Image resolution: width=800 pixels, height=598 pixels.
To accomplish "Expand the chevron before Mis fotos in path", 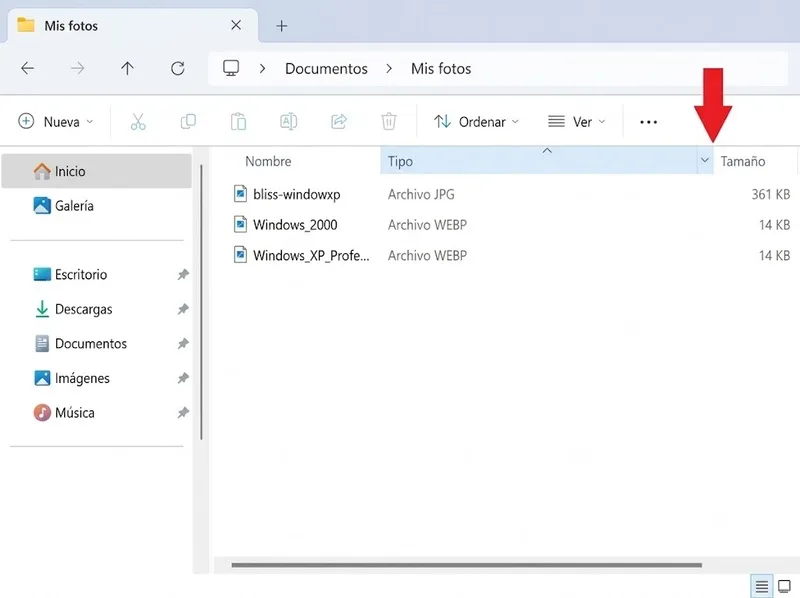I will pyautogui.click(x=389, y=68).
